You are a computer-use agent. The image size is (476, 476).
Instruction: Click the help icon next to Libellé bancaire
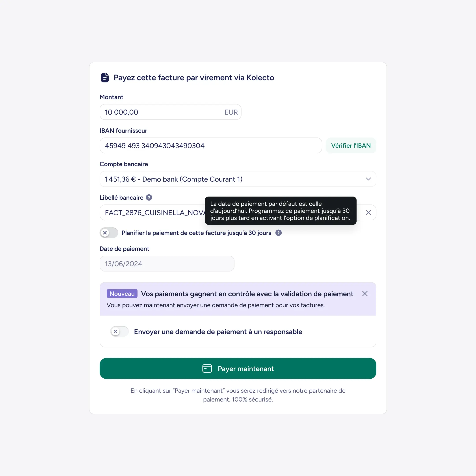pos(149,198)
